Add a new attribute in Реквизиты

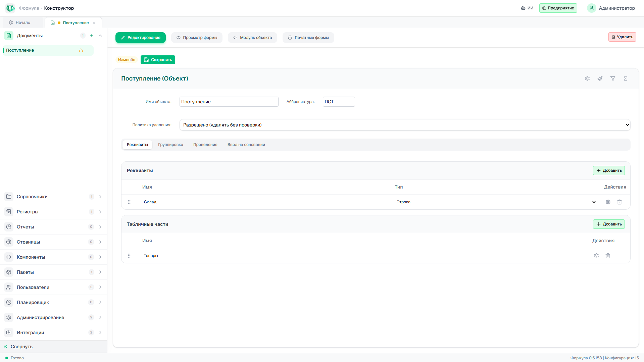[x=609, y=170]
